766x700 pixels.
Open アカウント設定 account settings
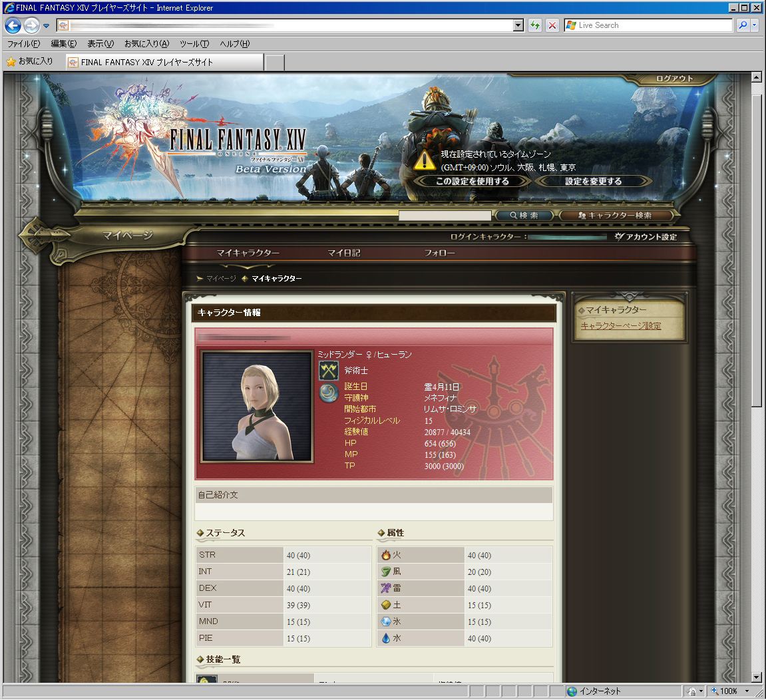click(646, 237)
